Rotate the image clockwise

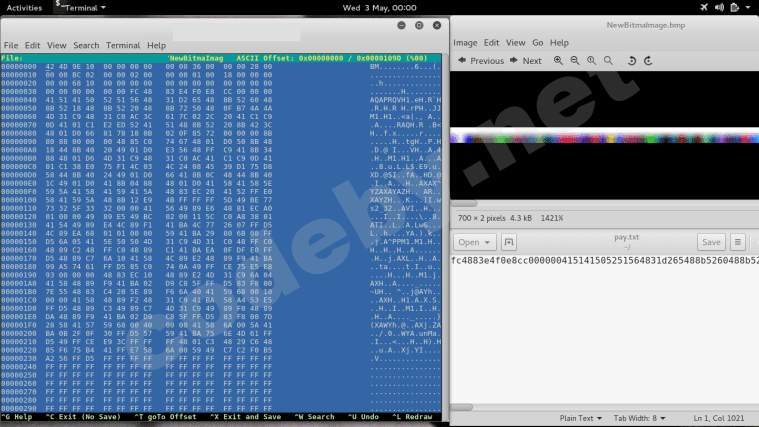(648, 61)
